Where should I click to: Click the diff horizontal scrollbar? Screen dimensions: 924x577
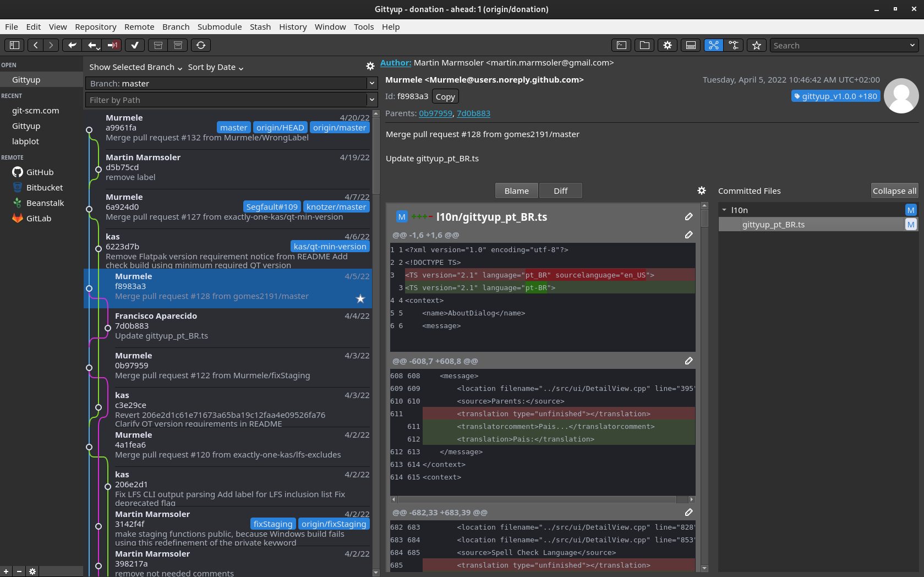click(537, 499)
